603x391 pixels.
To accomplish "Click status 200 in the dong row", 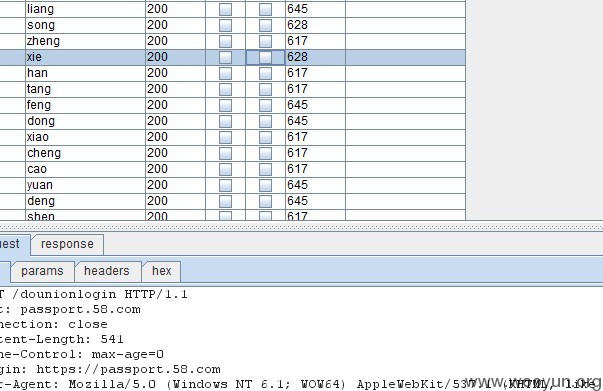I will click(157, 121).
